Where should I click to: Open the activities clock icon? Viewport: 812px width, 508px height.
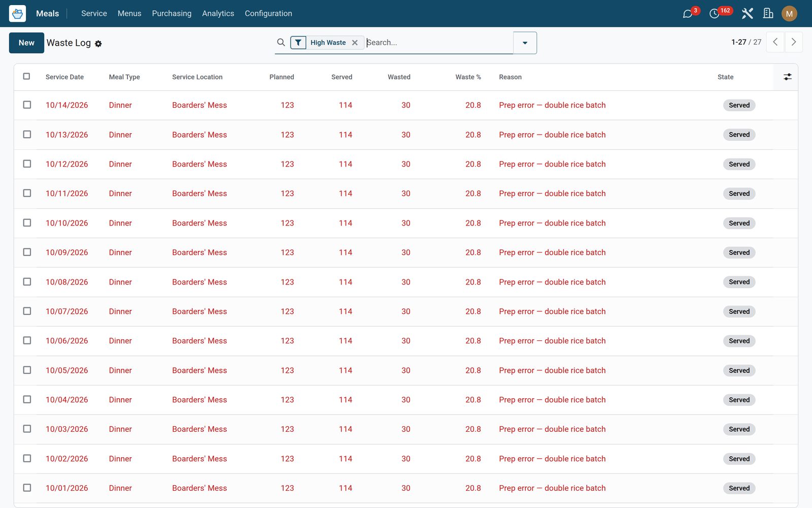(714, 14)
